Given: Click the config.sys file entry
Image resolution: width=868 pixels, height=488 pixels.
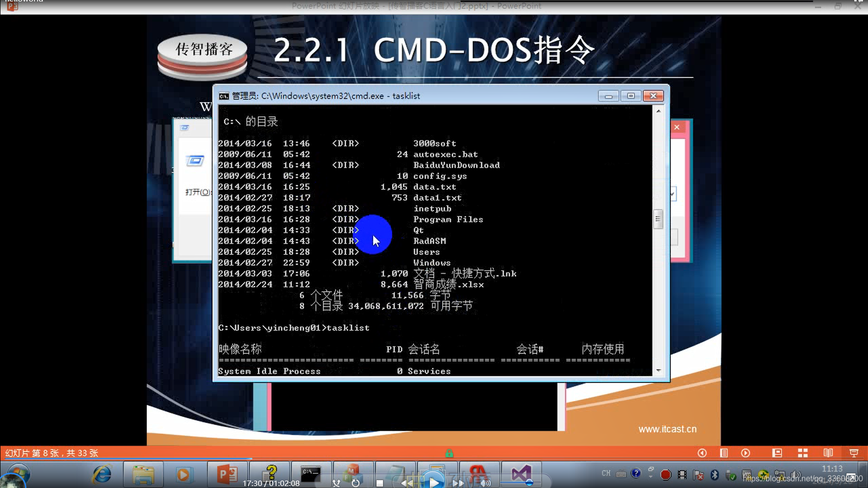Looking at the screenshot, I should pos(440,176).
